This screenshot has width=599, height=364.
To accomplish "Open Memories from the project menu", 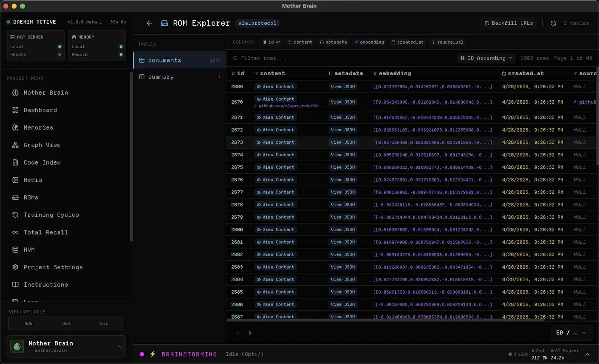I will tap(38, 128).
